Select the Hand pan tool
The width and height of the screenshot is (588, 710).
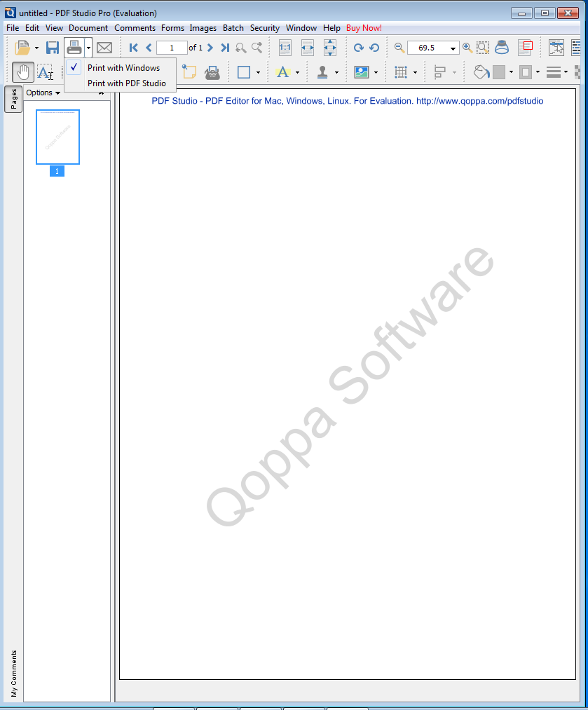click(x=23, y=71)
